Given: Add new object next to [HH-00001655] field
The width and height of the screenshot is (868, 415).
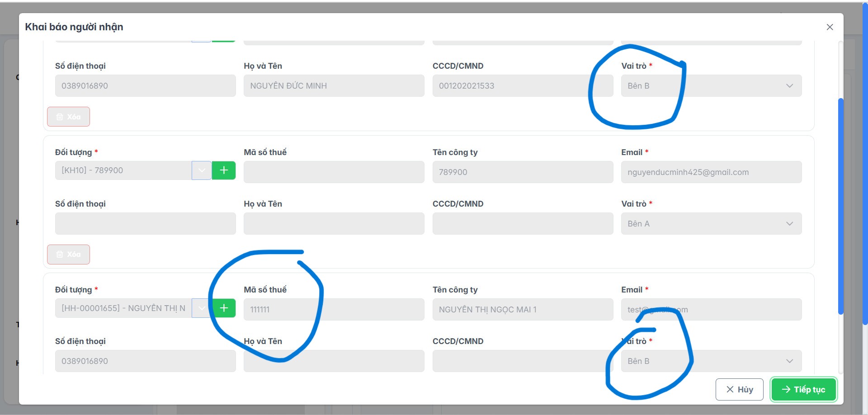Looking at the screenshot, I should 224,308.
